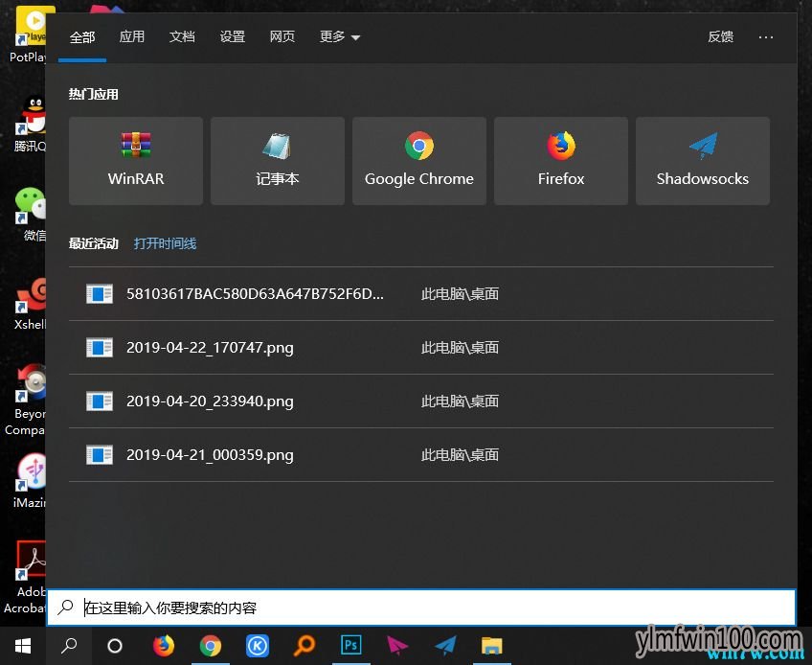Open Photoshop from the taskbar
Viewport: 812px width, 665px height.
pos(351,646)
